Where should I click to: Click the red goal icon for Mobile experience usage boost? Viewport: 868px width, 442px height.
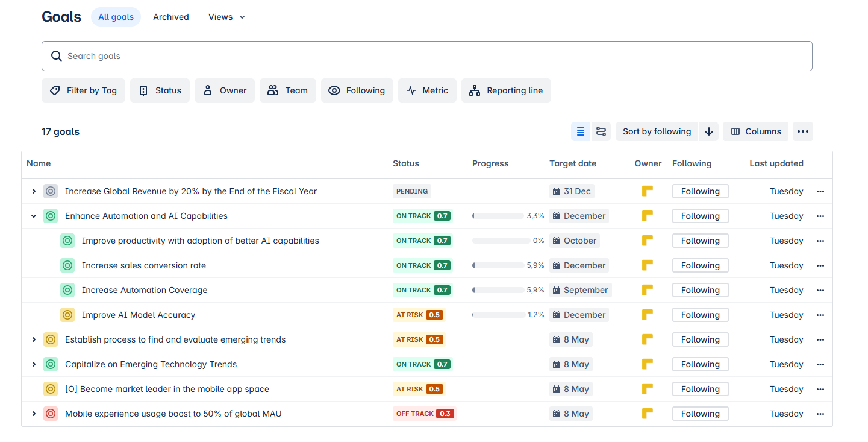point(51,414)
